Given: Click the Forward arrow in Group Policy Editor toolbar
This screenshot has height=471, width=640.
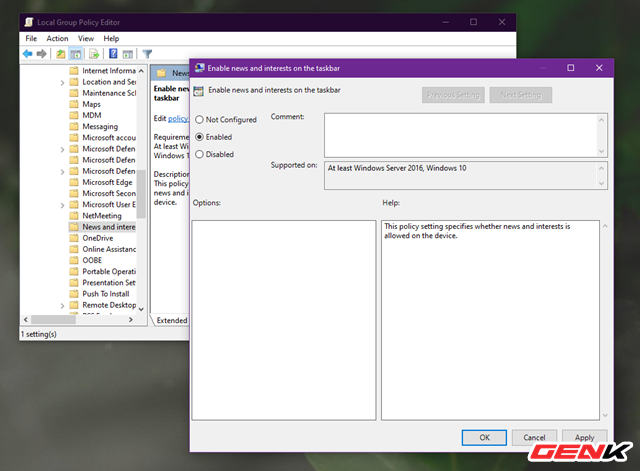Looking at the screenshot, I should (x=41, y=53).
